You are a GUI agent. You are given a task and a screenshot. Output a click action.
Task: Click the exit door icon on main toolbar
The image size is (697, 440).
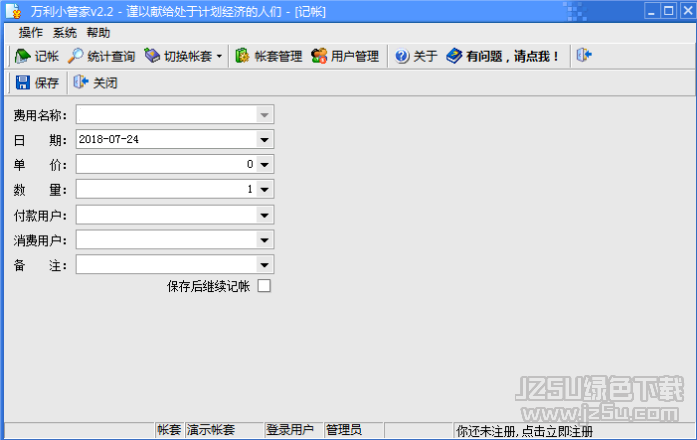tap(584, 56)
